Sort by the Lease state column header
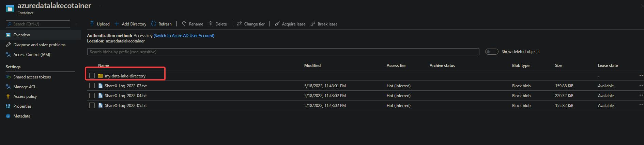 click(x=608, y=66)
